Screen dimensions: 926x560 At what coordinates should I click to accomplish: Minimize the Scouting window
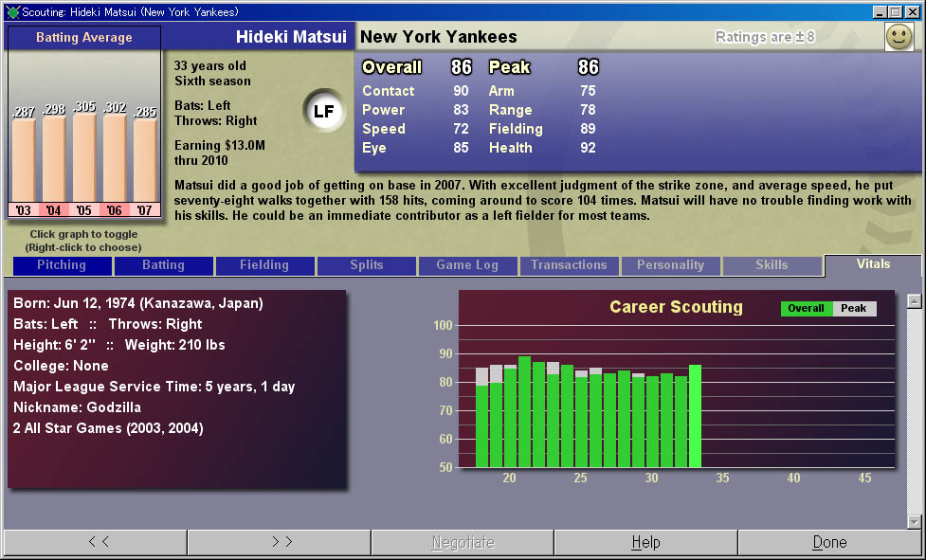pyautogui.click(x=880, y=11)
